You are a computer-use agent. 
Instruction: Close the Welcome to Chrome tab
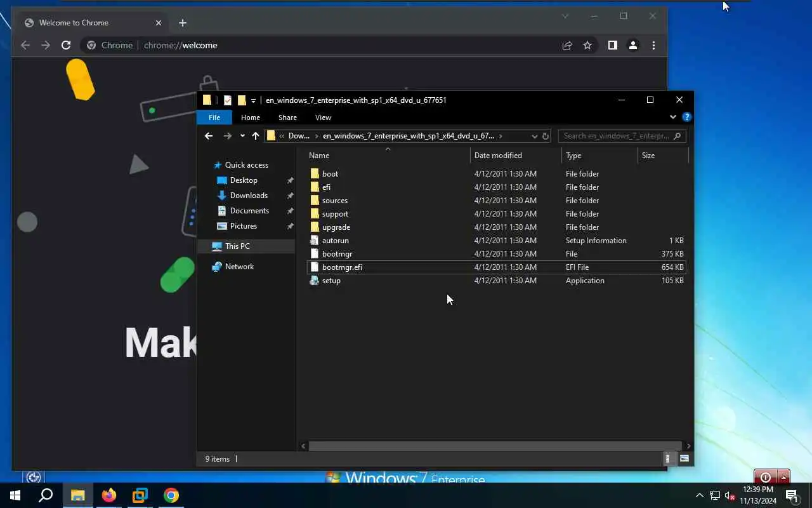point(159,23)
